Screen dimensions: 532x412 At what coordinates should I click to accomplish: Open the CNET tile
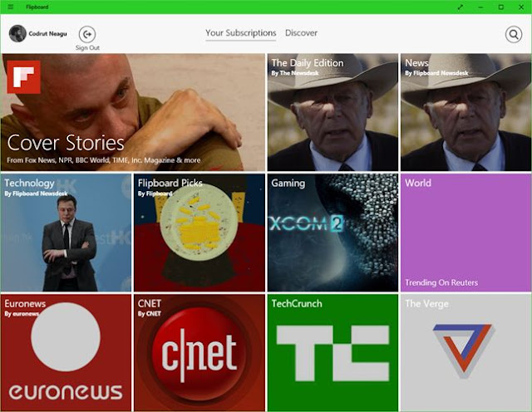pyautogui.click(x=199, y=353)
